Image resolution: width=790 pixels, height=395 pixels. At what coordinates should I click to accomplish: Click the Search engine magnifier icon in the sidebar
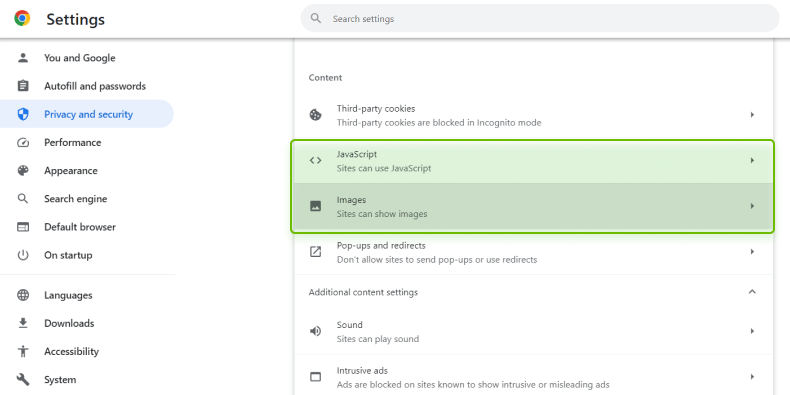(x=23, y=199)
